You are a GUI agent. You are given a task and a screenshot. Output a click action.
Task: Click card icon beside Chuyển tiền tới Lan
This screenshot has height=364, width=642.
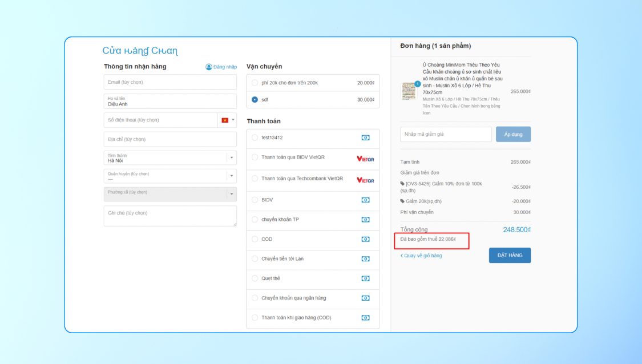pos(365,258)
